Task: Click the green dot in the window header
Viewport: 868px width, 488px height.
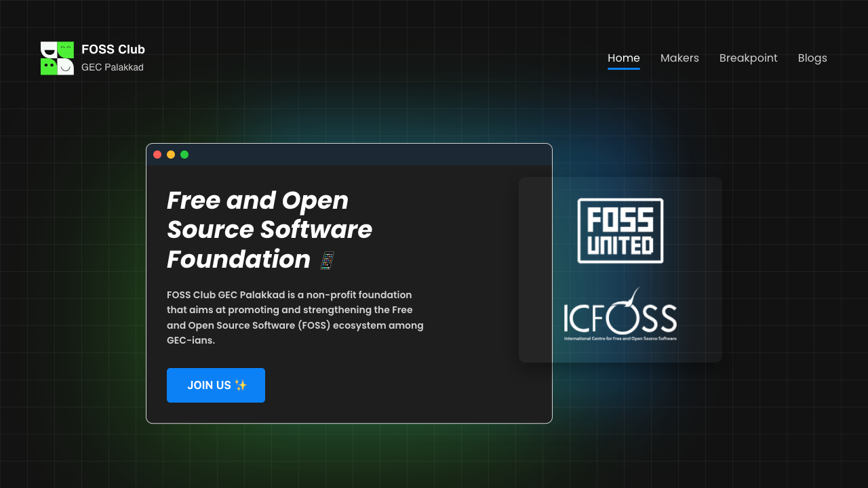Action: tap(184, 155)
